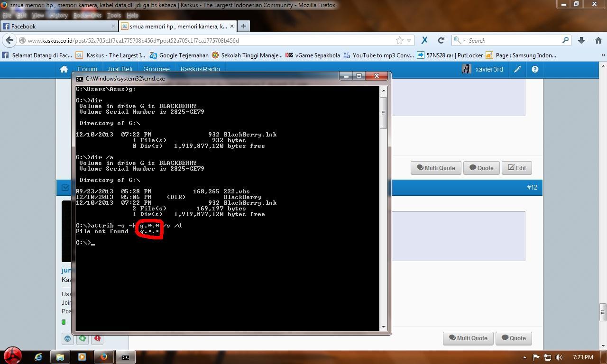Open the volume speaker tray icon
The width and height of the screenshot is (607, 364).
[559, 357]
